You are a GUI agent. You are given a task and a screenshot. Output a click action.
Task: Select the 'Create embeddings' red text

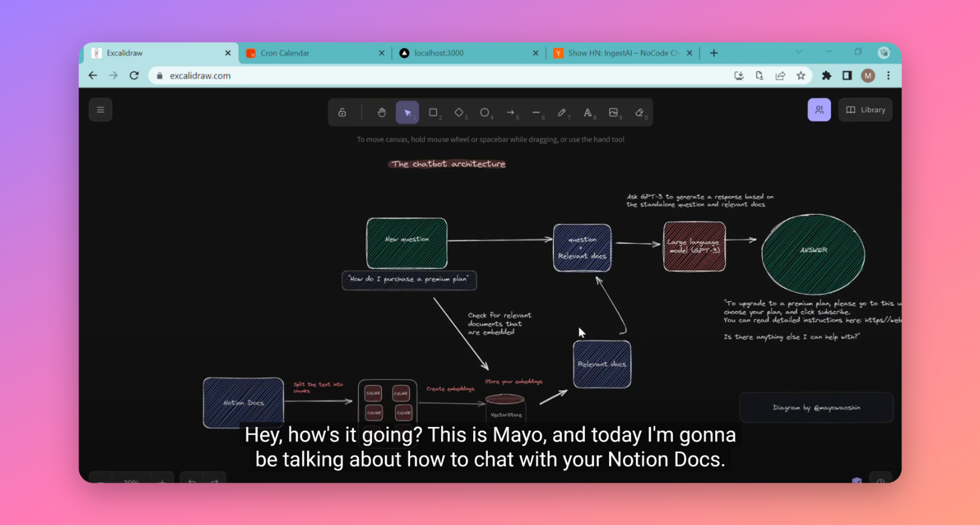450,389
